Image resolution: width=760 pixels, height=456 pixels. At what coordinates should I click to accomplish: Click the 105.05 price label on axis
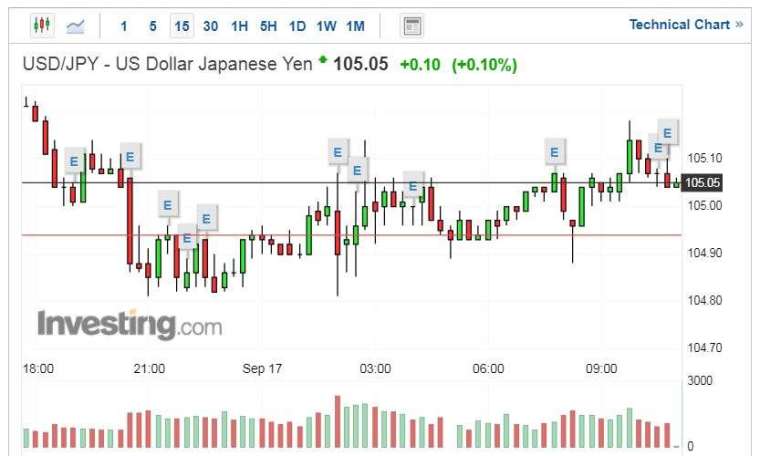point(702,183)
